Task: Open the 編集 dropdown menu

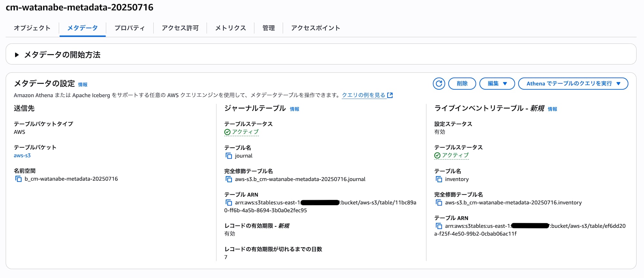Action: point(497,84)
